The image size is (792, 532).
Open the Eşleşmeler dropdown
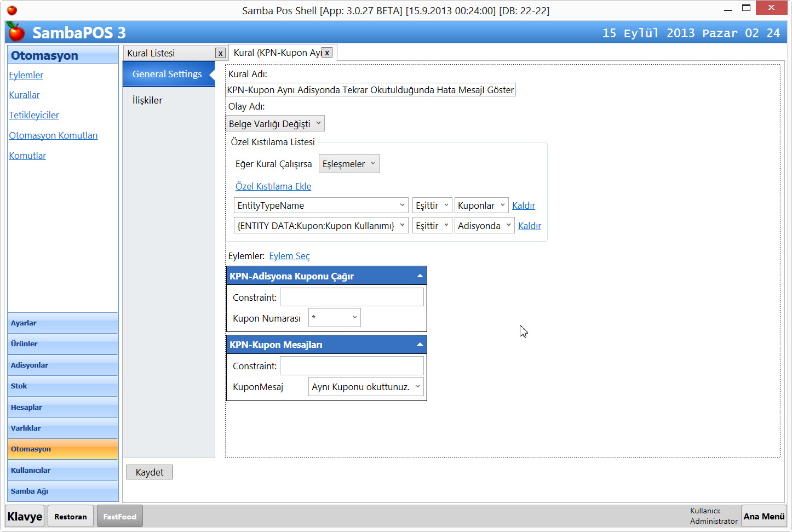[x=348, y=164]
